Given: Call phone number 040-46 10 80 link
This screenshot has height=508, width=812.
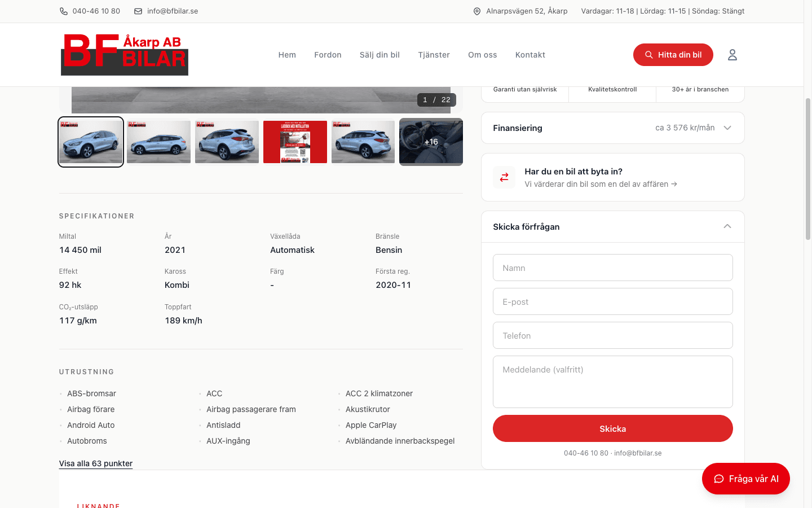Looking at the screenshot, I should [96, 11].
